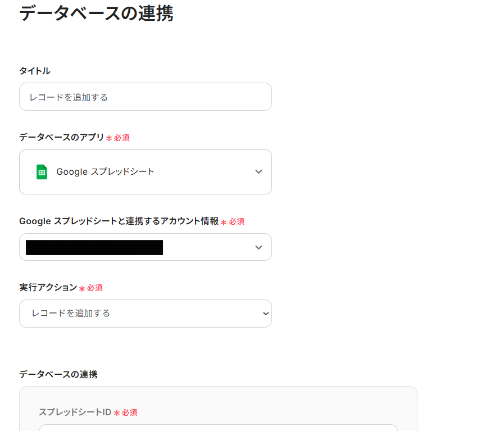Screen dimensions: 504x431
Task: Click the large データベースの連携 page heading
Action: tap(96, 13)
